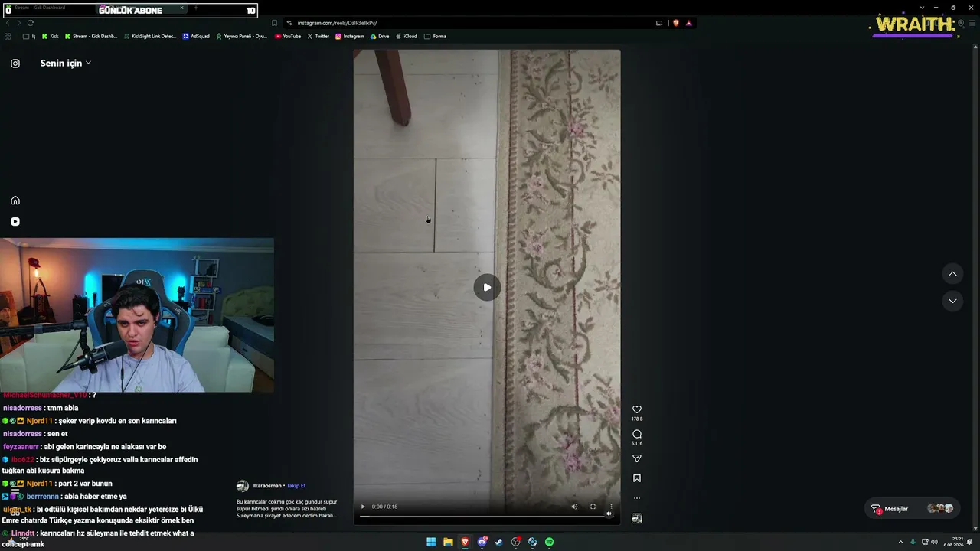Open the Reels icon in the left sidebar
Screen dimensions: 980x551
[x=15, y=222]
